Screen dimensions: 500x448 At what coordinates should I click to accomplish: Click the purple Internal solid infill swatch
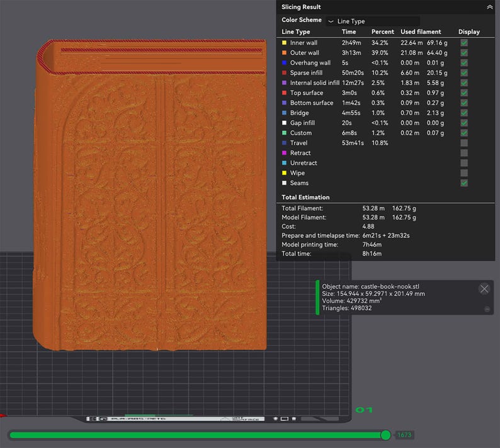(x=284, y=83)
